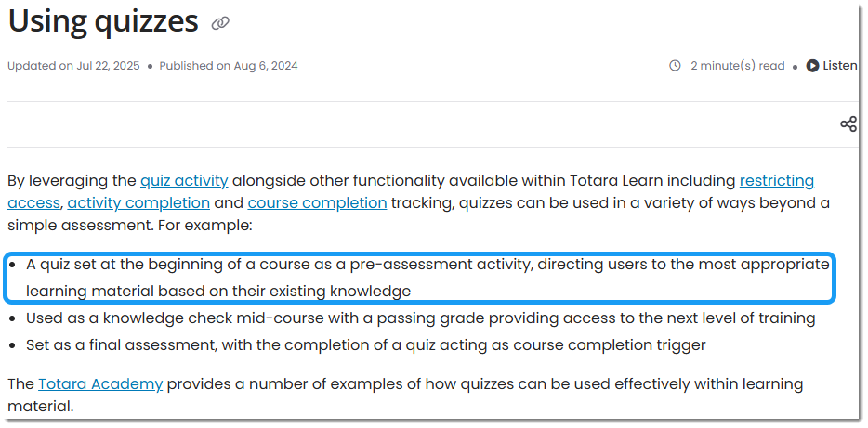Click the final assessment bullet text

point(365,345)
